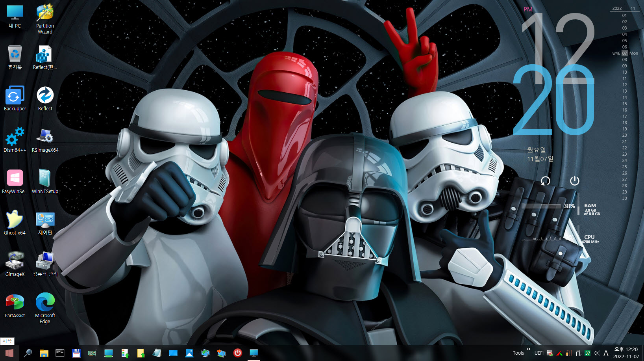The height and width of the screenshot is (361, 644).
Task: Select the Reflect shortcut with the blue arrows icon
Action: (45, 99)
